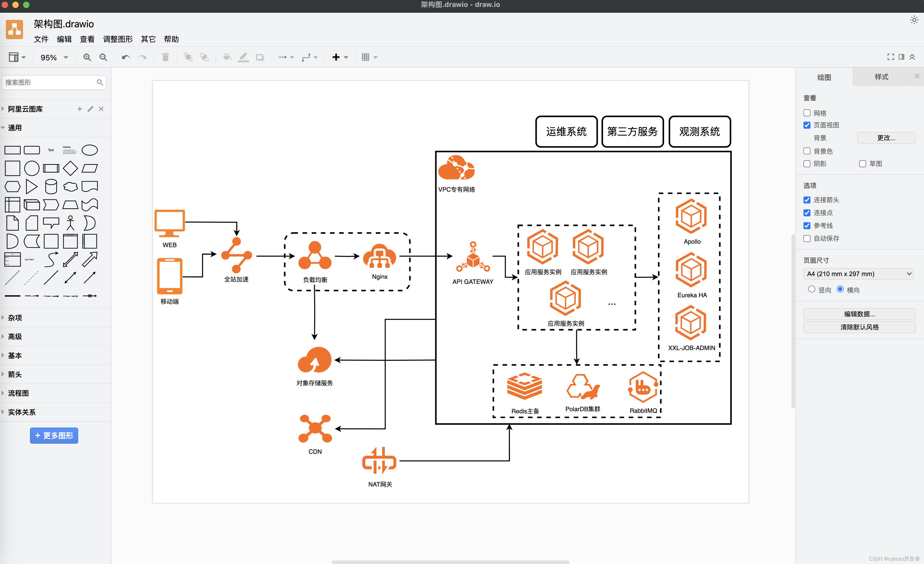924x564 pixels.
Task: Enable the 网格 grid checkbox
Action: pyautogui.click(x=807, y=113)
